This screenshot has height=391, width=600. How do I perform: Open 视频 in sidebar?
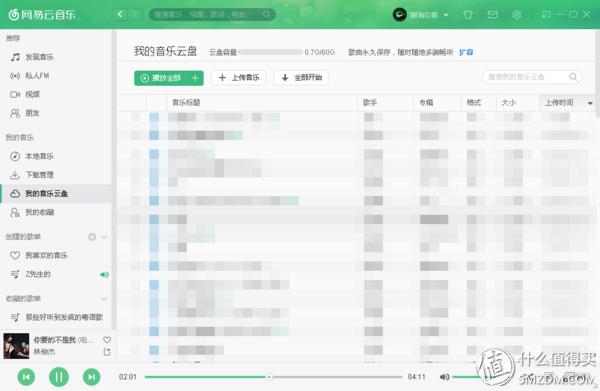coord(56,94)
